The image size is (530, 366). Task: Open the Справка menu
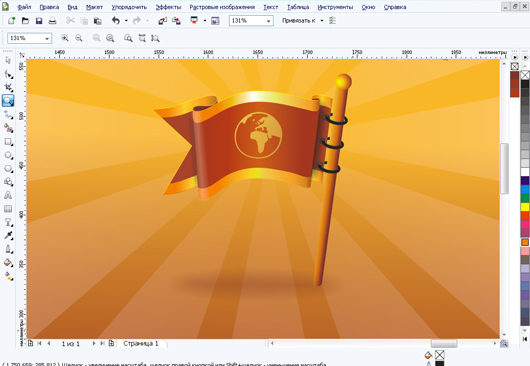point(395,7)
